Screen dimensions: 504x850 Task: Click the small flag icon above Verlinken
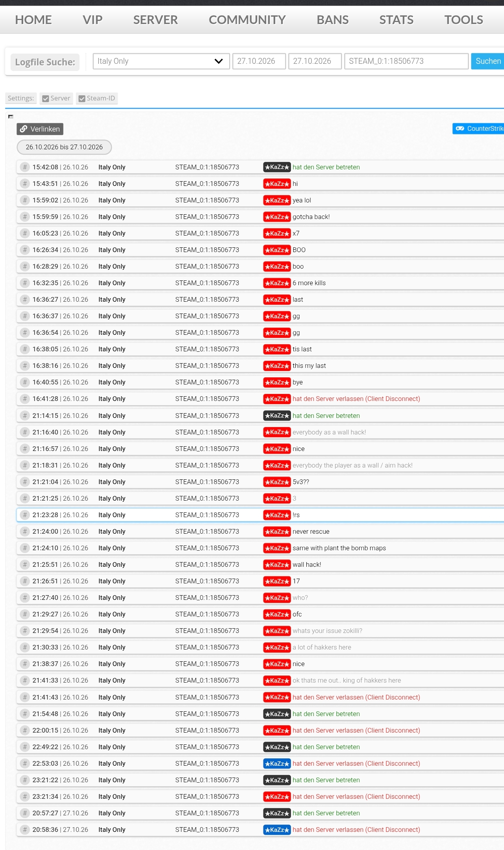(11, 117)
